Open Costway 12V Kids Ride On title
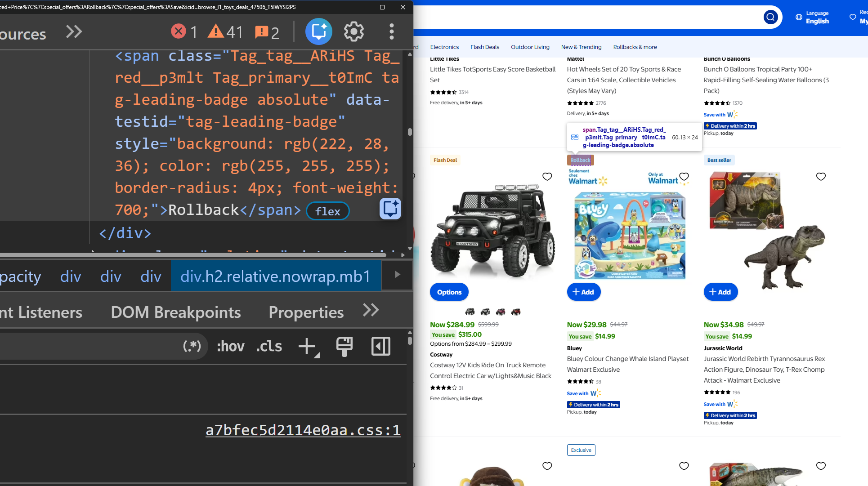Image resolution: width=868 pixels, height=486 pixels. coord(491,370)
